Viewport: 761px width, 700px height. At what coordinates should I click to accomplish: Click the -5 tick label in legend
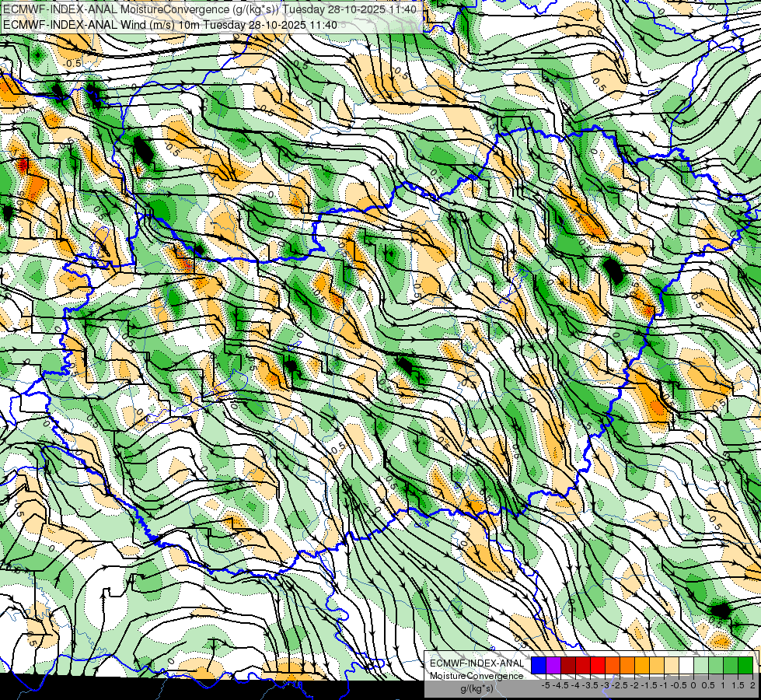click(546, 685)
